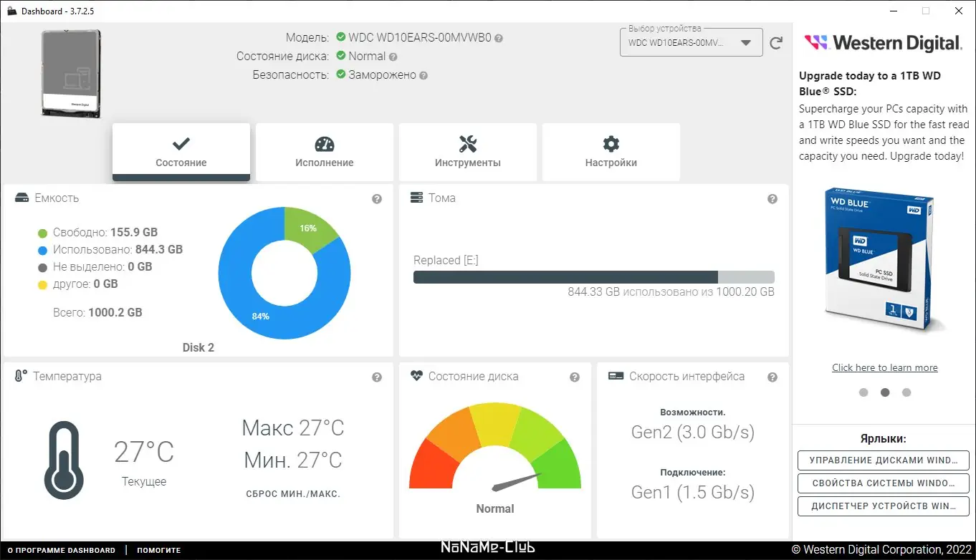Click the Управление дисками Windows shortcut
The image size is (976, 560).
coord(884,460)
